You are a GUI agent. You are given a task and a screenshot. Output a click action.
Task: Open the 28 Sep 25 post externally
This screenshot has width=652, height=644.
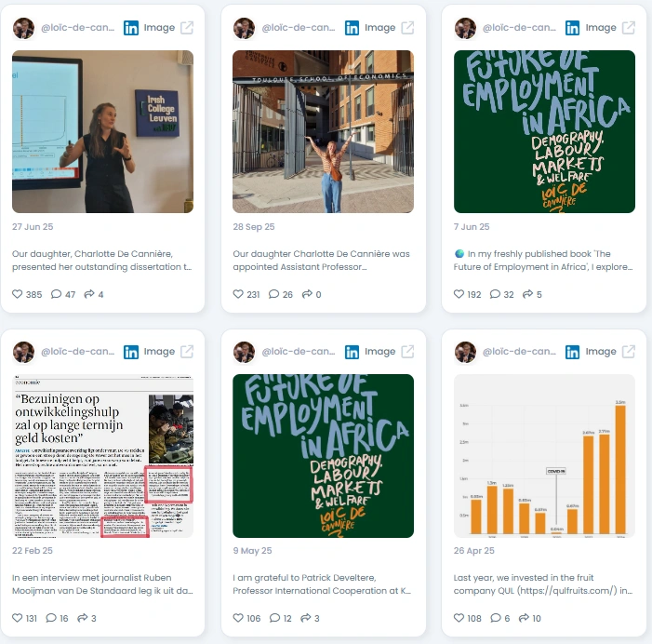407,28
